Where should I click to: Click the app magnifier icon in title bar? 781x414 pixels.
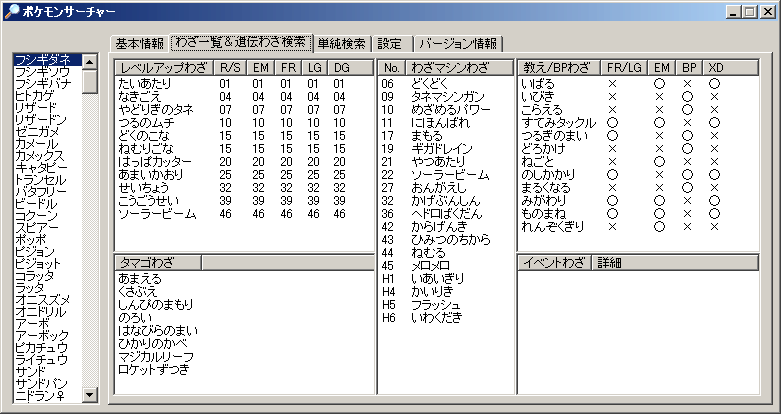(x=11, y=11)
